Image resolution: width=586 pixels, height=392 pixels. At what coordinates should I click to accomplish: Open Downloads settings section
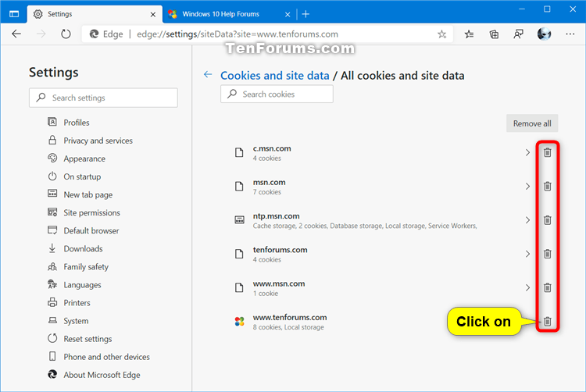point(75,248)
